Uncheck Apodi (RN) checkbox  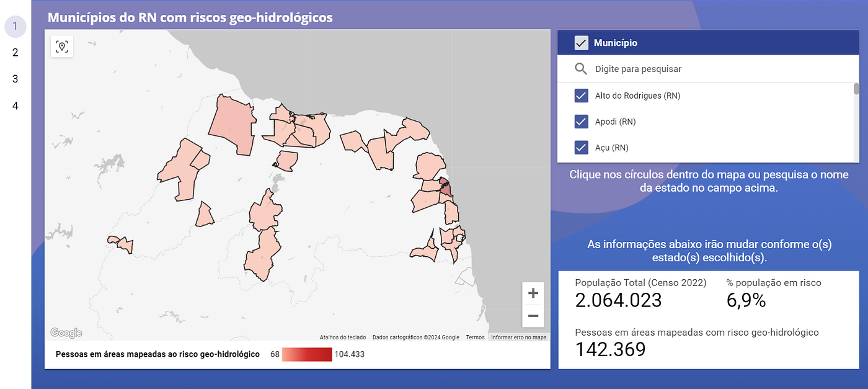581,122
